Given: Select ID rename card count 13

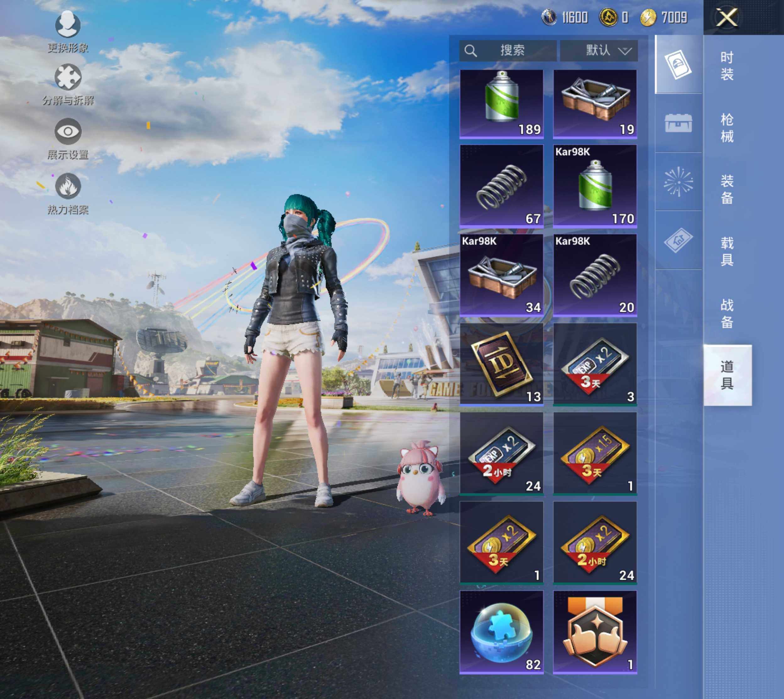Looking at the screenshot, I should [502, 365].
